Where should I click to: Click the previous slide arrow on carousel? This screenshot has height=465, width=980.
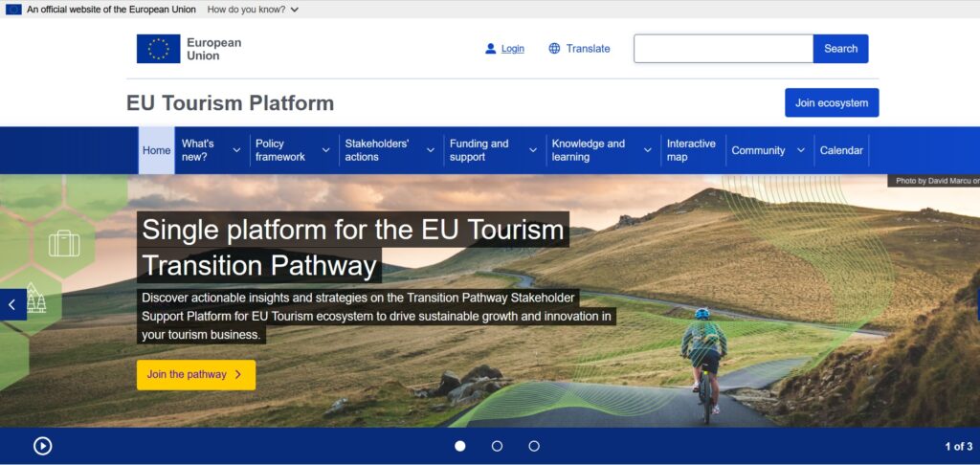coord(12,305)
